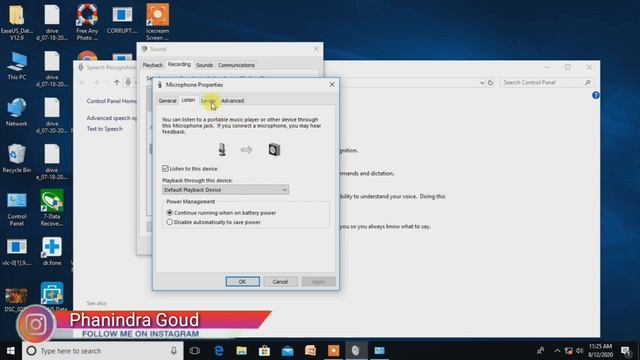Click the Windows Start button

(x=11, y=351)
